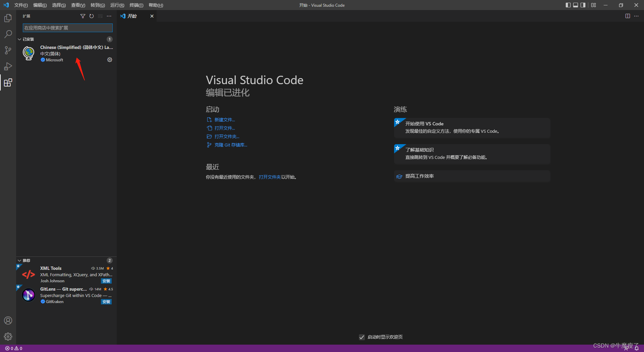
Task: Click the Microsoft publisher label
Action: click(54, 60)
